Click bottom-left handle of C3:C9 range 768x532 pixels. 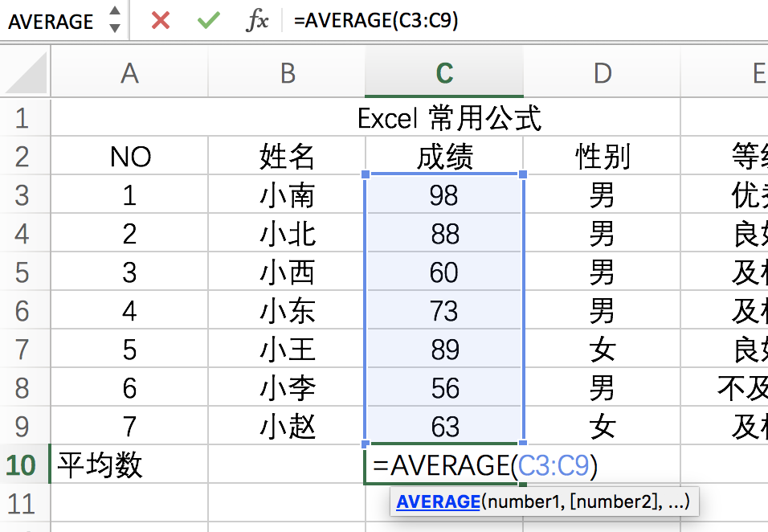pyautogui.click(x=366, y=444)
